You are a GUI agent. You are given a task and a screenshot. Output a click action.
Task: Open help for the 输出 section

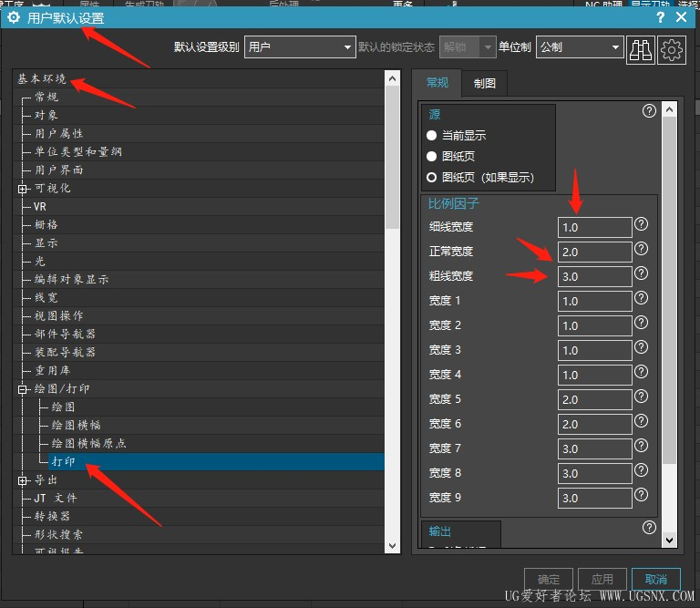click(649, 527)
